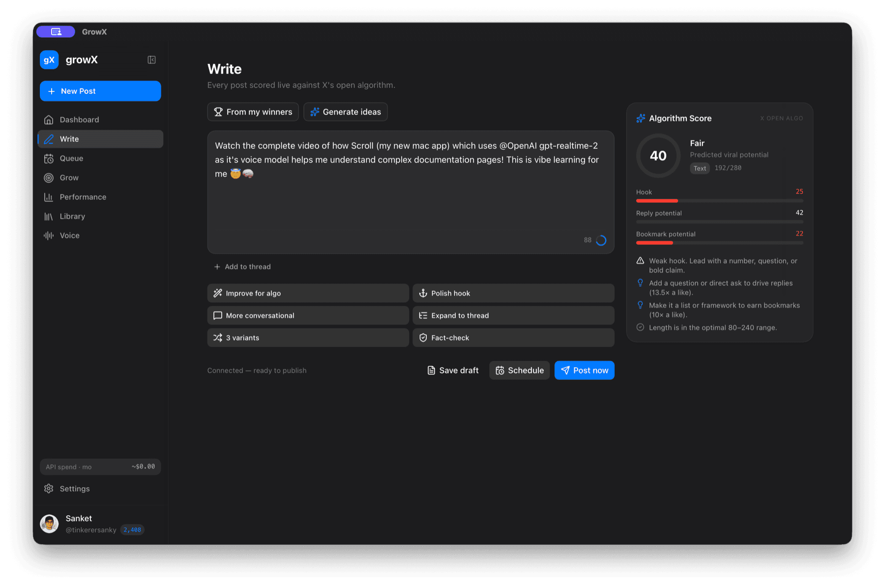Click From my winners button
The height and width of the screenshot is (588, 885).
(x=253, y=112)
